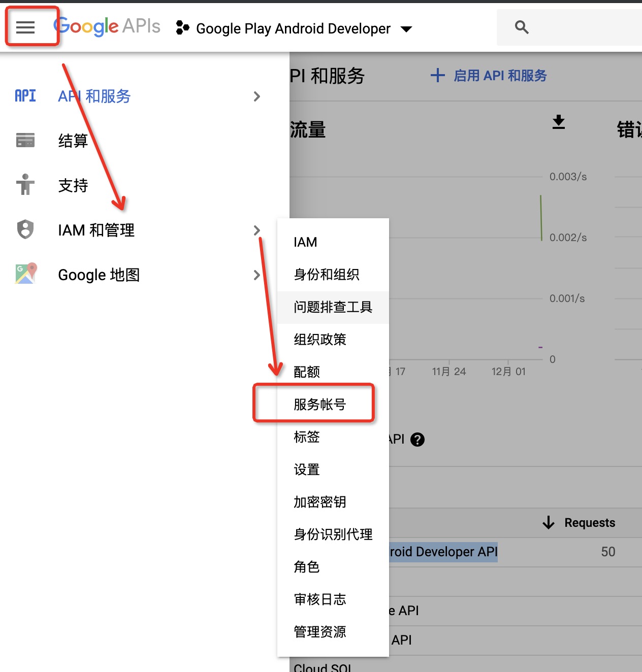Click the traffic chart download icon
The width and height of the screenshot is (642, 672).
coord(559,122)
